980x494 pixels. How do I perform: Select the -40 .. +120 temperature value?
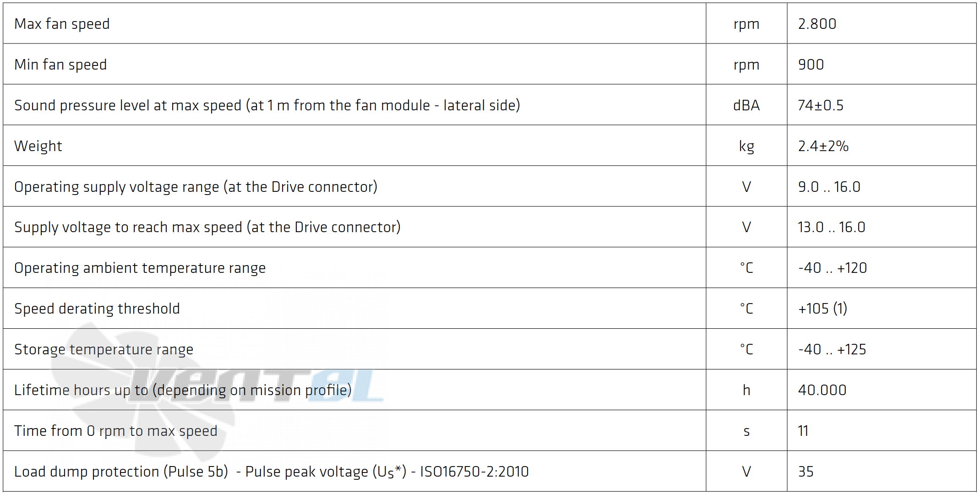(832, 268)
